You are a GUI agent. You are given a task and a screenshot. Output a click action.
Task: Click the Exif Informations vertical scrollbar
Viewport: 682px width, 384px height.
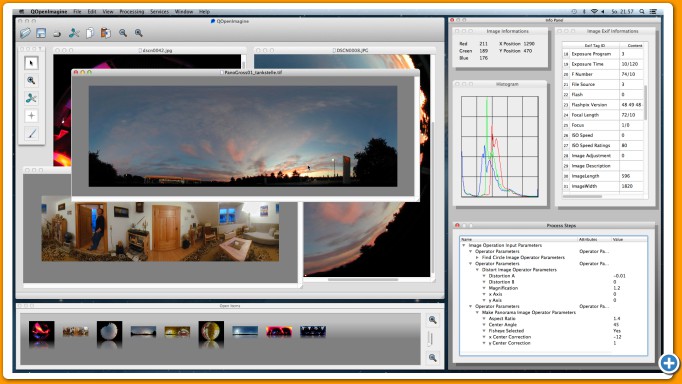click(x=645, y=103)
